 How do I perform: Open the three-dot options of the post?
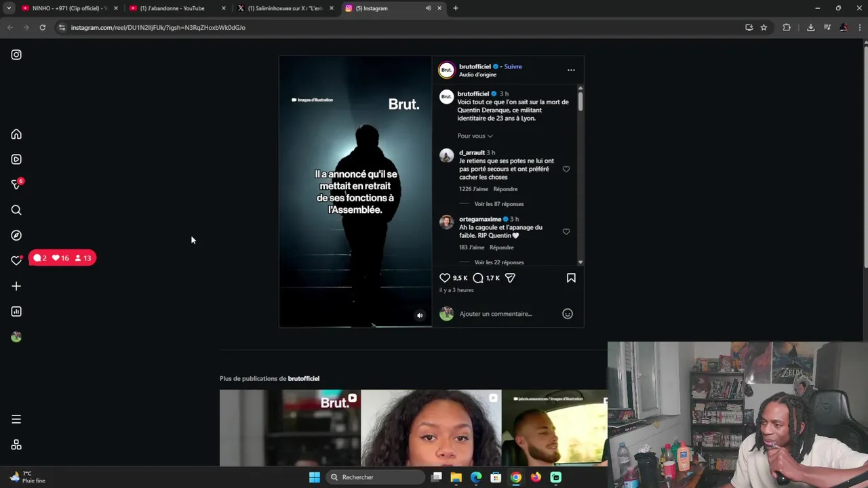(571, 70)
